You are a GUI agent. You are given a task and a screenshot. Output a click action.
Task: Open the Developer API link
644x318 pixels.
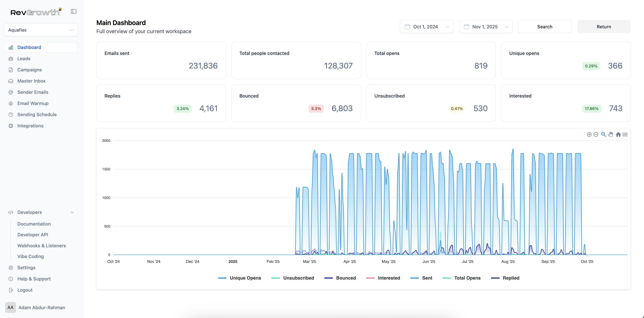(x=33, y=235)
